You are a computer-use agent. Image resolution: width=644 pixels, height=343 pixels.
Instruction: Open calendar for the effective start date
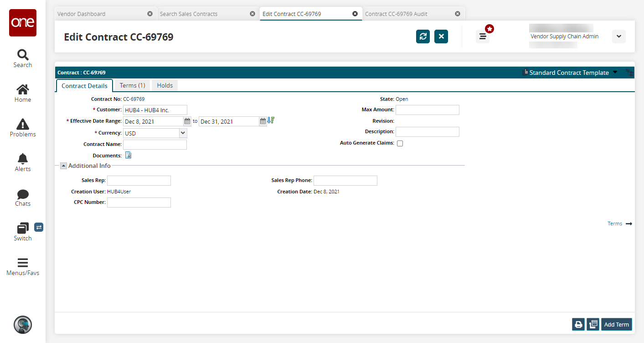[187, 121]
